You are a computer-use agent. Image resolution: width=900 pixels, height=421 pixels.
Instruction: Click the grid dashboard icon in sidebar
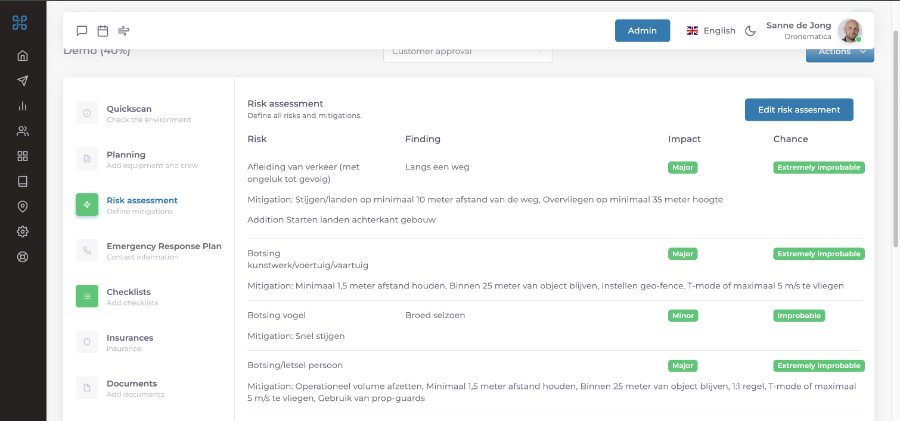pyautogui.click(x=23, y=156)
